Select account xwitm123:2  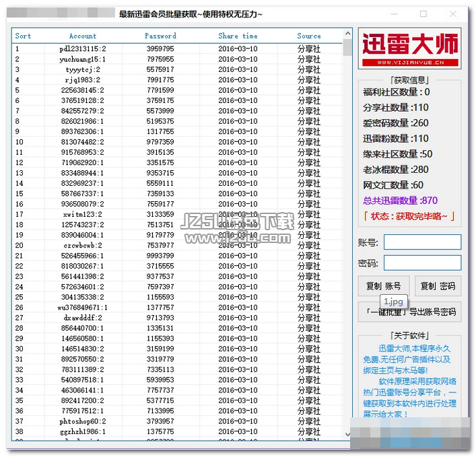click(83, 214)
